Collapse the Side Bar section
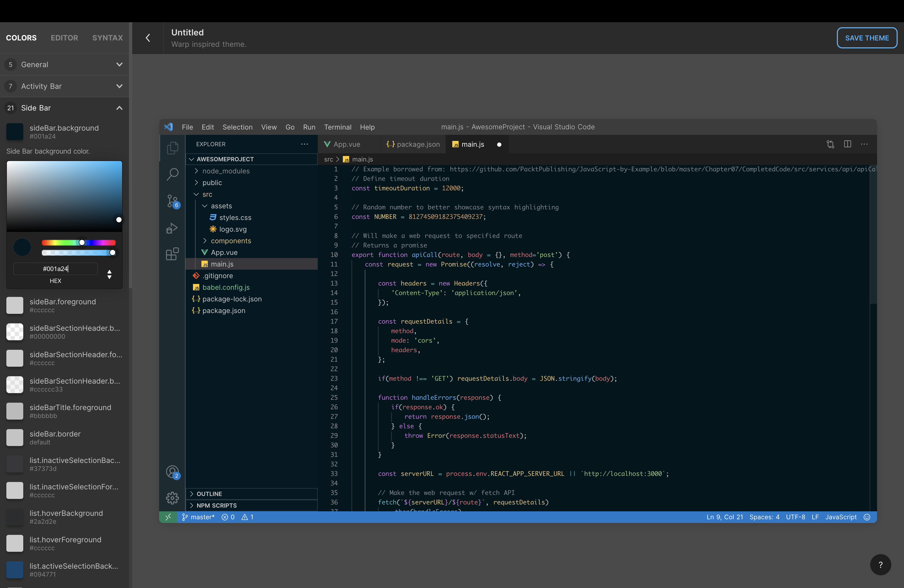 click(x=119, y=108)
